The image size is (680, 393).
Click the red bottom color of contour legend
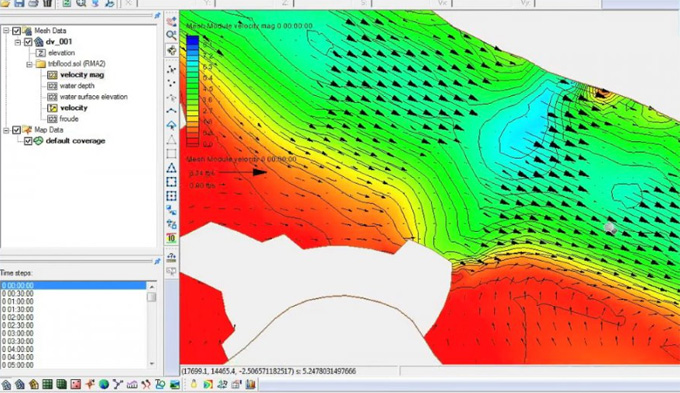[x=193, y=142]
